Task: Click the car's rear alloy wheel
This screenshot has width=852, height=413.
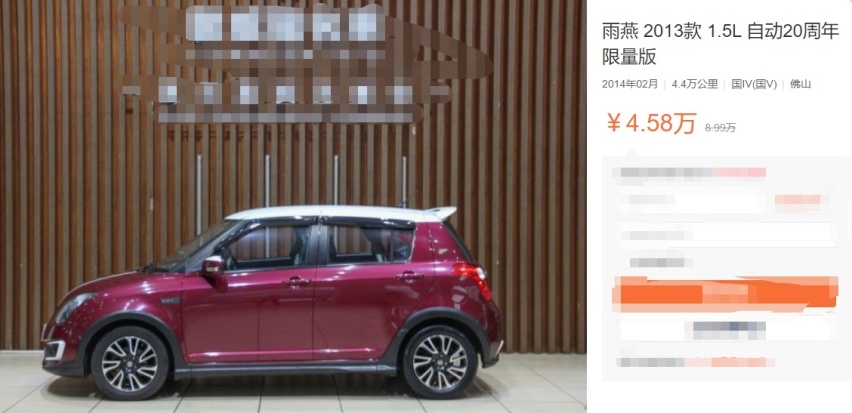Action: [x=440, y=362]
